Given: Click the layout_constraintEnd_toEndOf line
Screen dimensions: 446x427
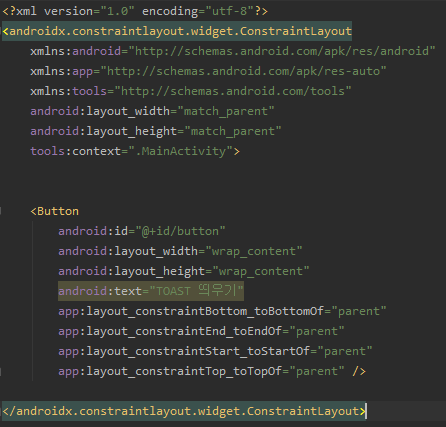Looking at the screenshot, I should tap(201, 331).
